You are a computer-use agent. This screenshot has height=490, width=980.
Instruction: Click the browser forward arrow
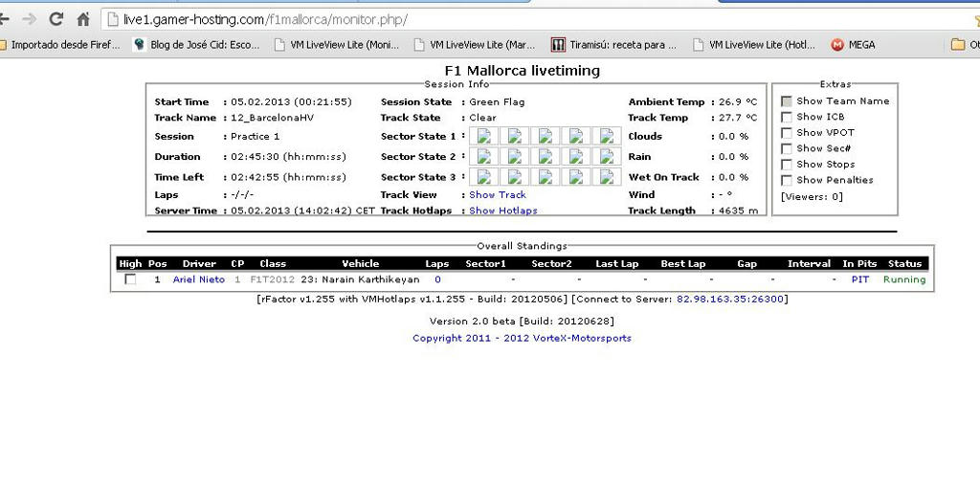[x=29, y=19]
